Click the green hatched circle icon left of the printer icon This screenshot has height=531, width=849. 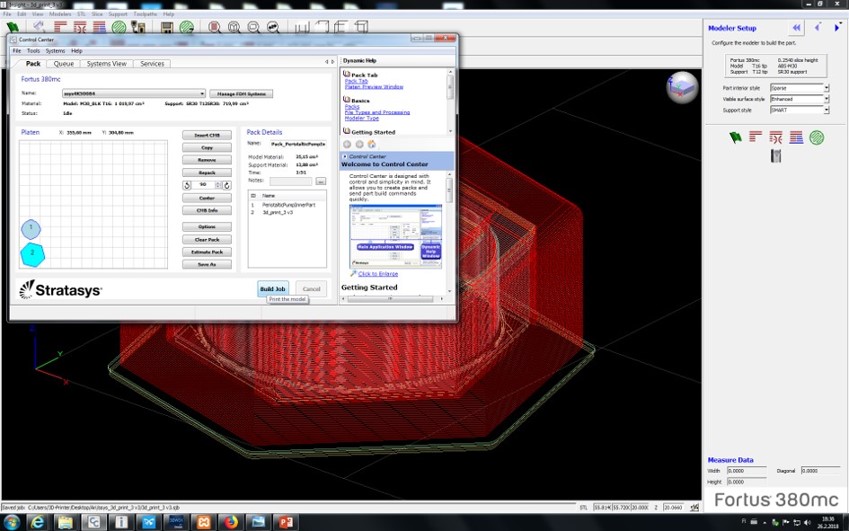tap(119, 27)
